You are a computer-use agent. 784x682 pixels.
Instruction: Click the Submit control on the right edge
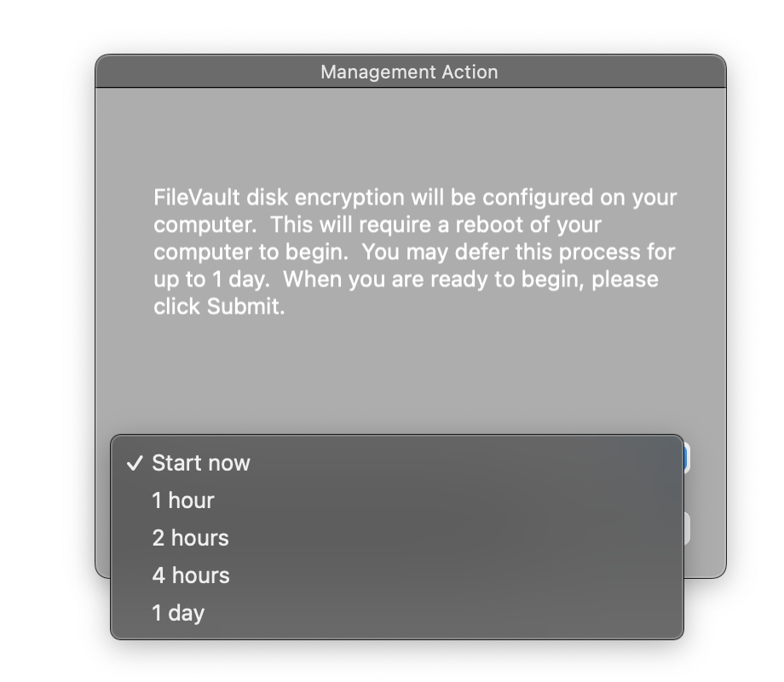689,458
